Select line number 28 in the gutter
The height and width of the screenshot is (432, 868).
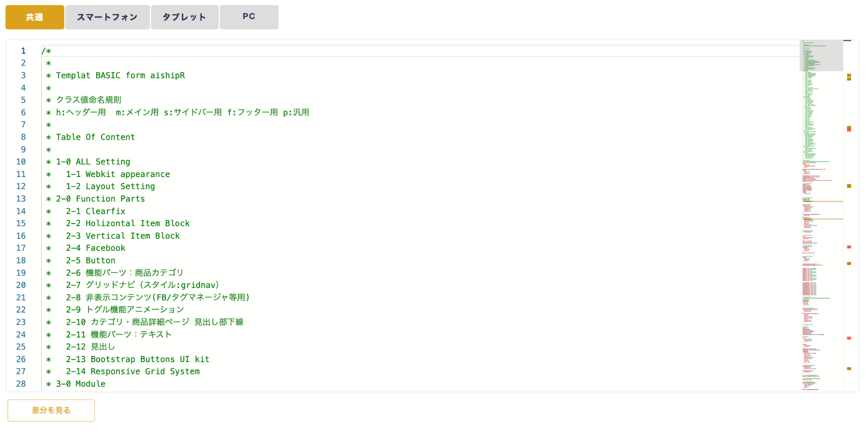click(21, 384)
